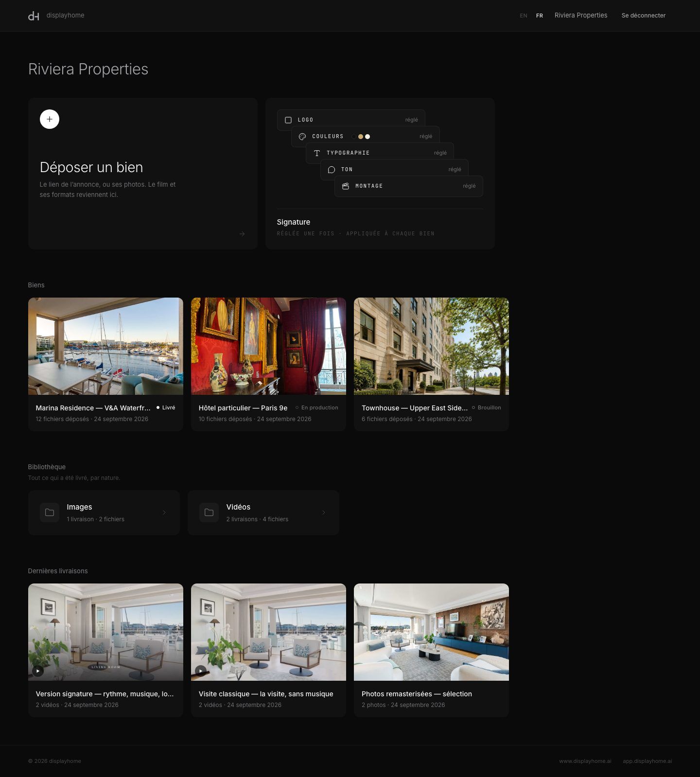Click the plus icon on Déposer un bien
Image resolution: width=700 pixels, height=777 pixels.
pos(50,119)
